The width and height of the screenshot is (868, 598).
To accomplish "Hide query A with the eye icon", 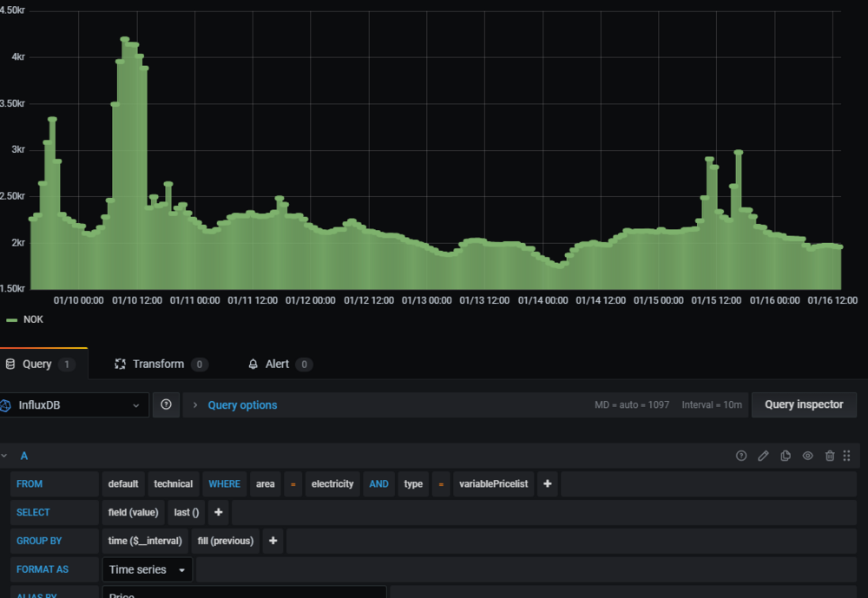I will [x=807, y=456].
